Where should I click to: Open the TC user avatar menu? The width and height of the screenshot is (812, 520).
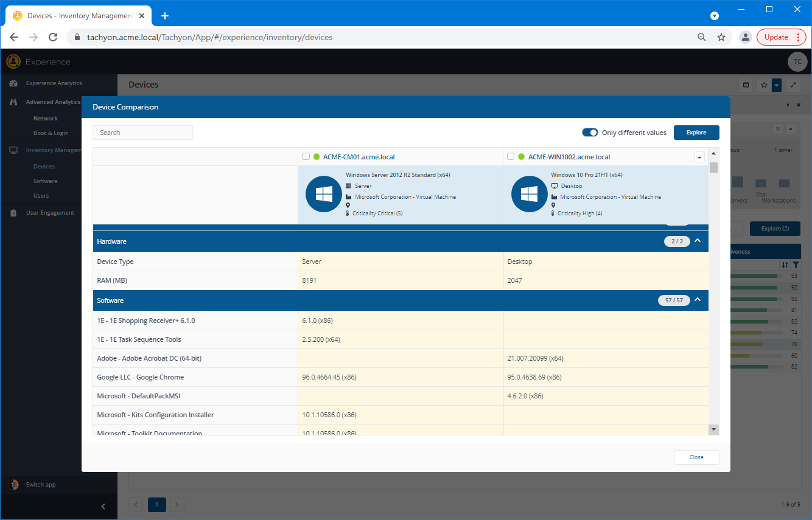pos(797,61)
